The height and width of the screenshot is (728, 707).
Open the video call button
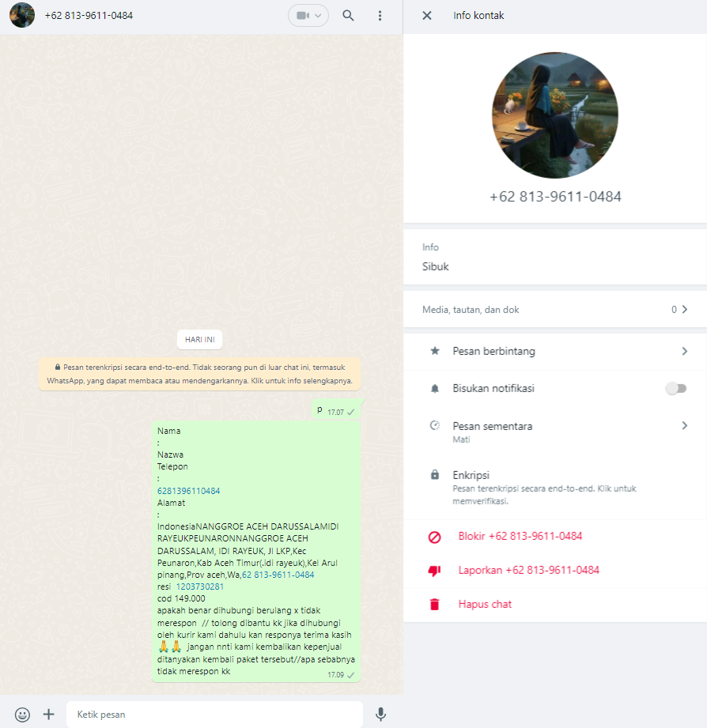[x=303, y=15]
